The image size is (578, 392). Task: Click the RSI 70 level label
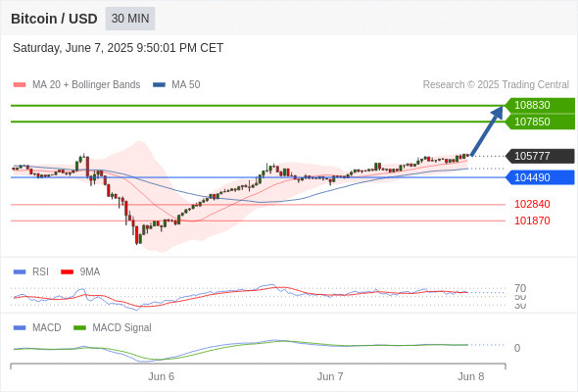pyautogui.click(x=520, y=288)
